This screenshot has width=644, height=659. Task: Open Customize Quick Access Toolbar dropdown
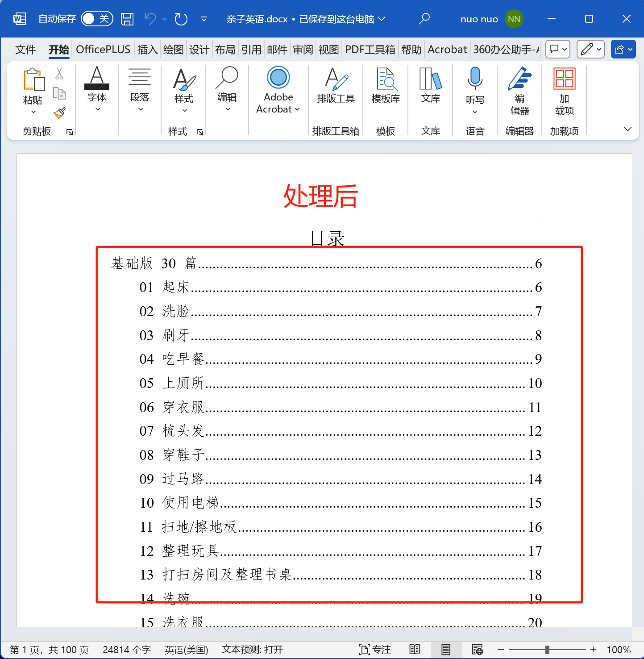pos(204,19)
